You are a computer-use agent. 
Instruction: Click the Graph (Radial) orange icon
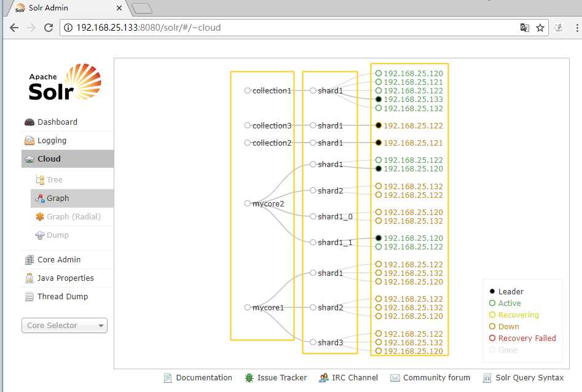(40, 217)
